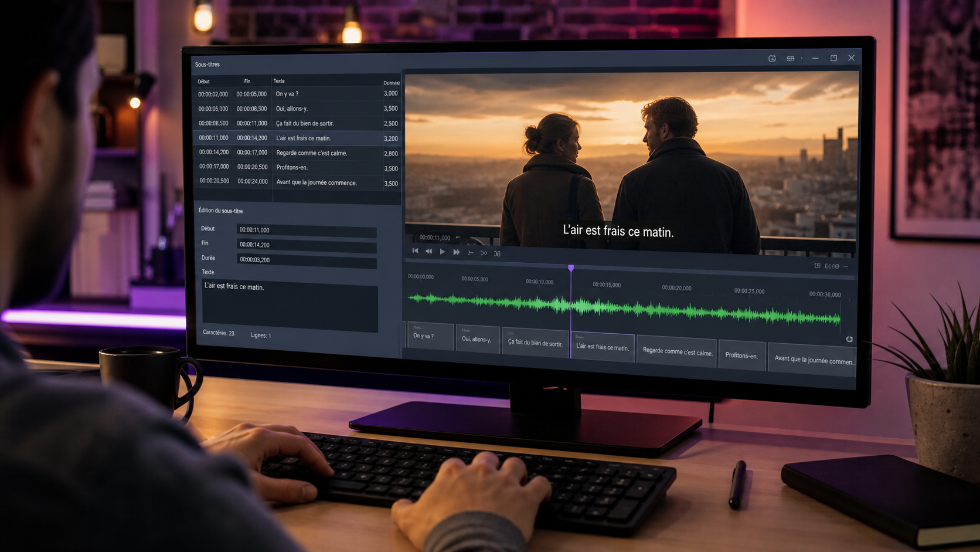Sort by the Texte column header
Screen dimensions: 980x552
coord(279,81)
